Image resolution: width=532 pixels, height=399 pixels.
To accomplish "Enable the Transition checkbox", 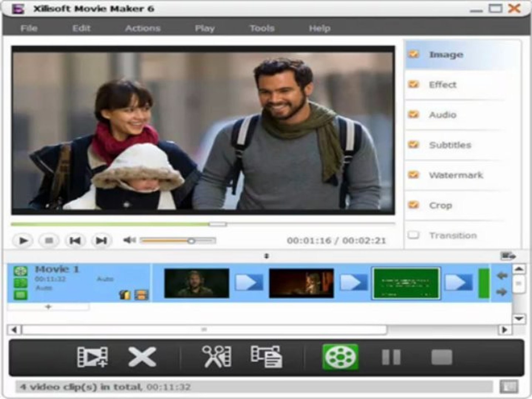I will (413, 235).
